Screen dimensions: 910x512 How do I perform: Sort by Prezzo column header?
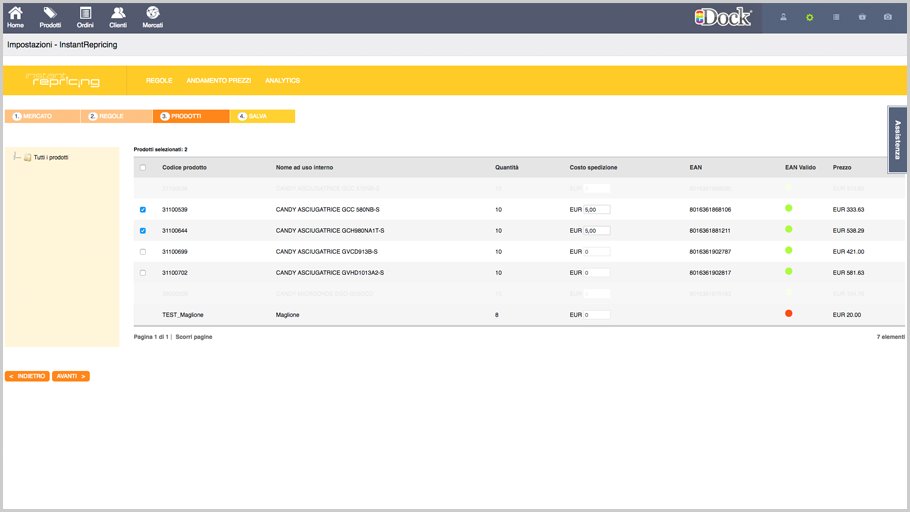[842, 168]
